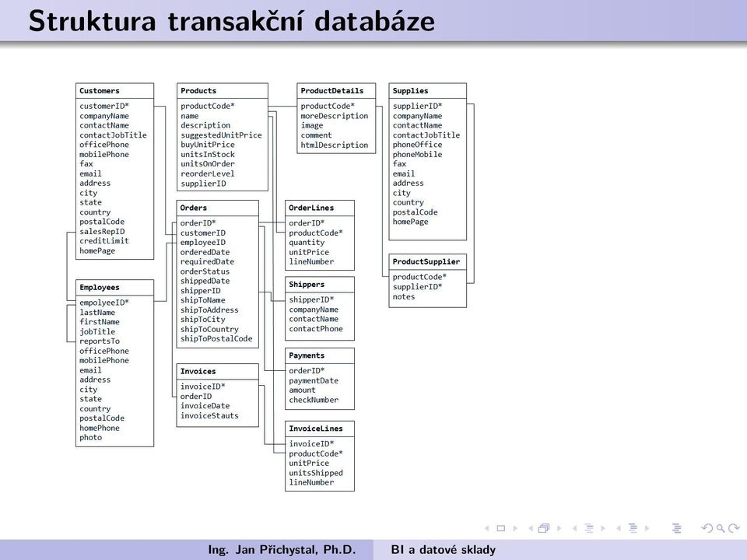
Task: Click the slide title 'Struktura transakční databáze'
Action: [232, 21]
